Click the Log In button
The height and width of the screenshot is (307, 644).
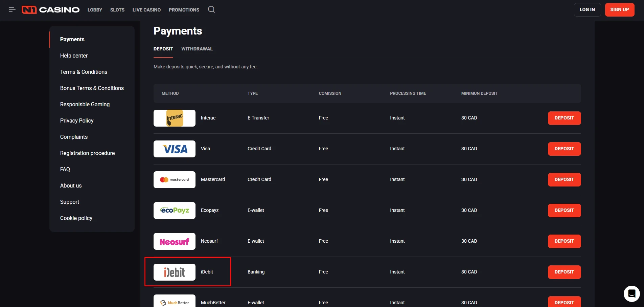point(587,10)
